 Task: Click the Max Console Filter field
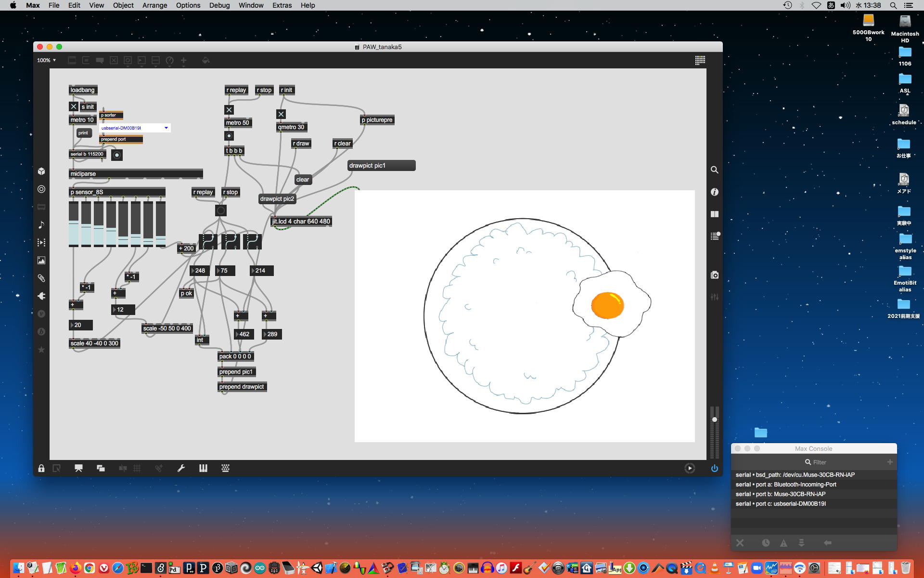pos(819,462)
